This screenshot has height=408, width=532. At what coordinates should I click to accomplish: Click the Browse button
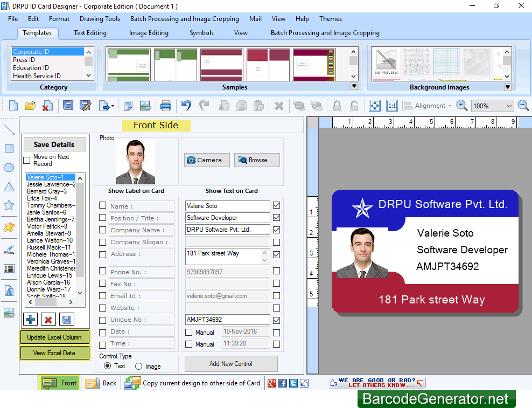[x=257, y=160]
